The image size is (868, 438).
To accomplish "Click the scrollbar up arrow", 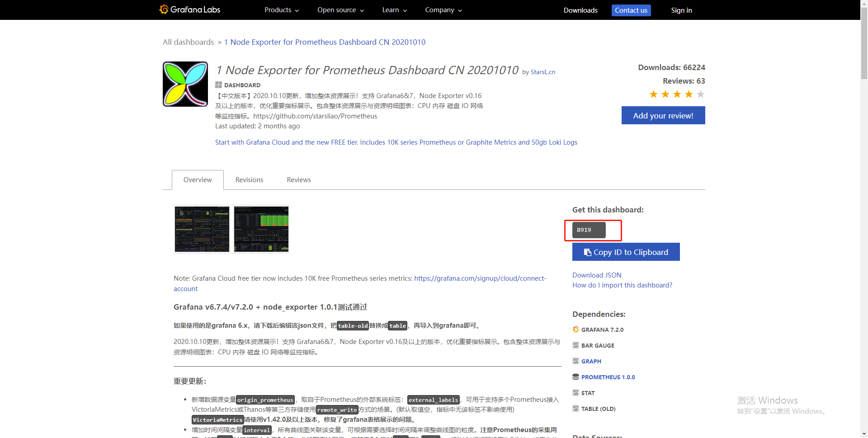I will point(864,3).
